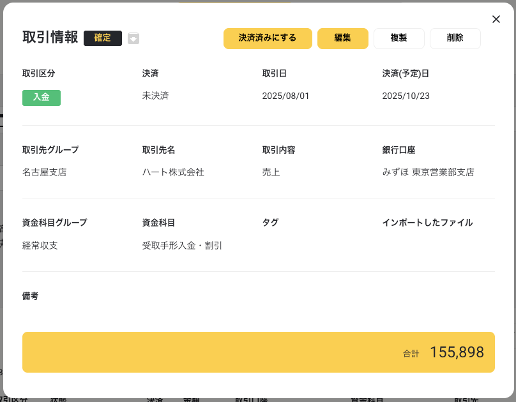Screen dimensions: 516x402
Task: Select the 未決済 status text
Action: tap(155, 96)
